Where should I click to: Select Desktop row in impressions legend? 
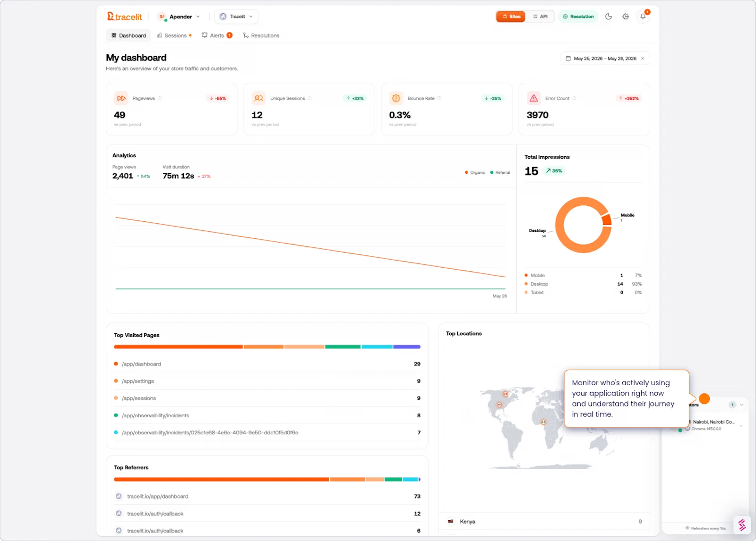(x=583, y=284)
